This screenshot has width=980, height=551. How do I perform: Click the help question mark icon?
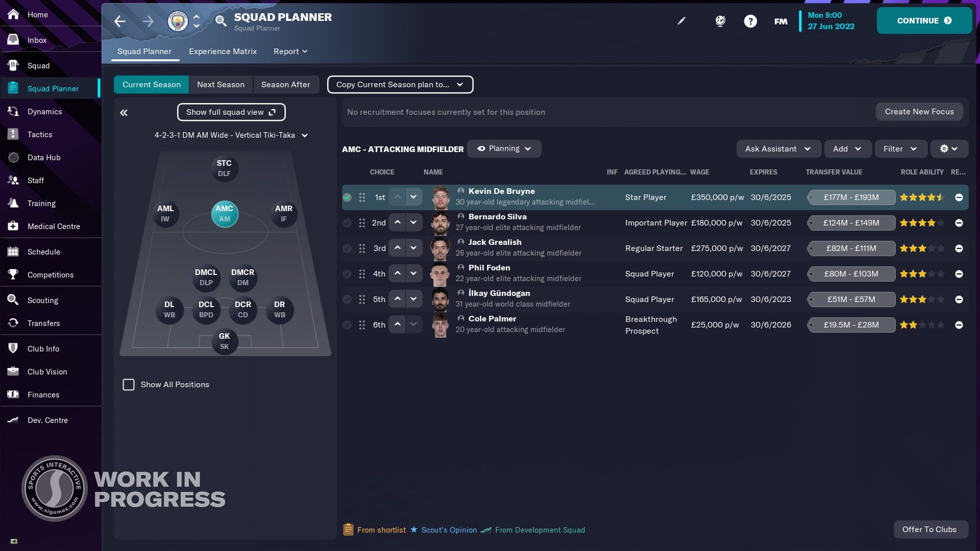(x=750, y=20)
